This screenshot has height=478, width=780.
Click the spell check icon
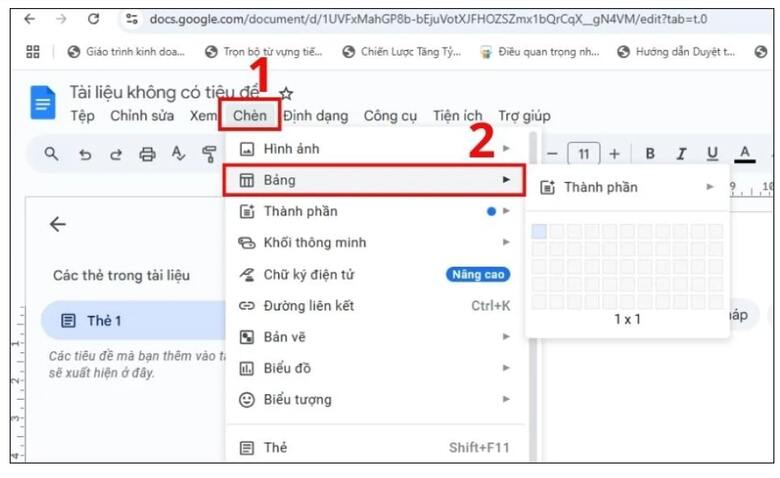click(x=178, y=154)
